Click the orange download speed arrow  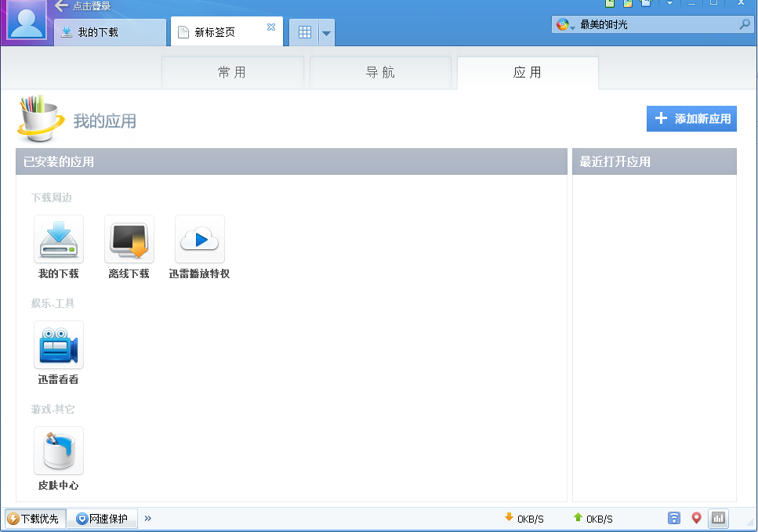click(x=509, y=517)
